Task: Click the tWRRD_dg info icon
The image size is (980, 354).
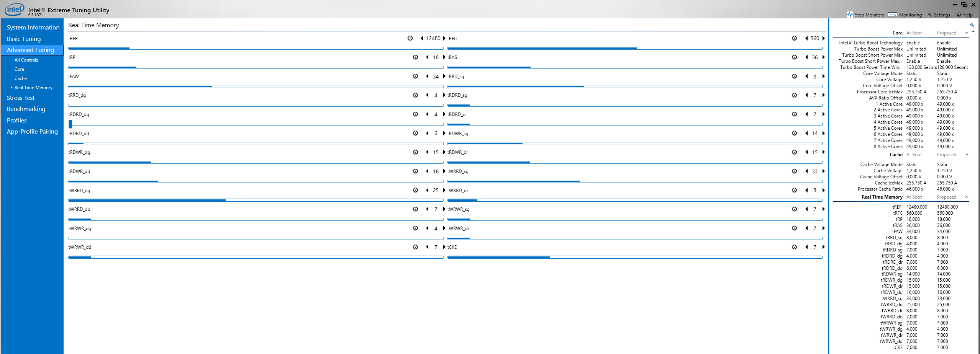Action: coord(415,190)
